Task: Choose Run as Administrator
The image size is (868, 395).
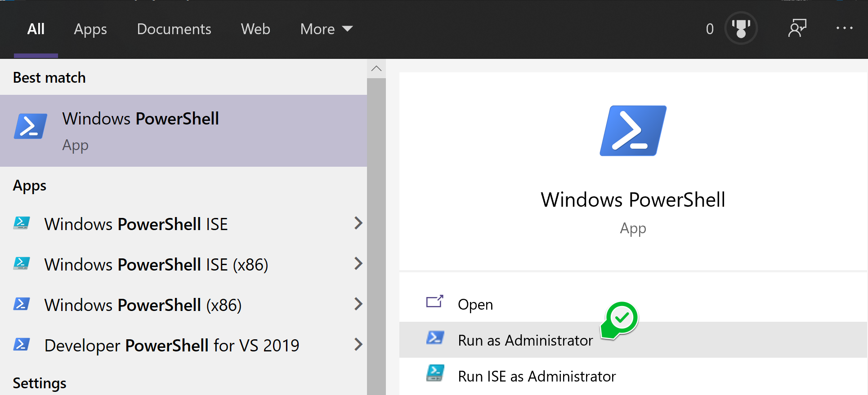Action: click(x=633, y=340)
